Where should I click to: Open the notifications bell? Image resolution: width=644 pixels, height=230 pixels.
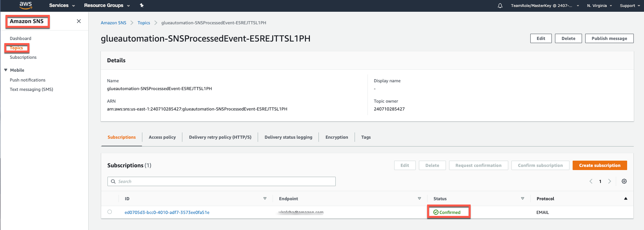pos(500,5)
